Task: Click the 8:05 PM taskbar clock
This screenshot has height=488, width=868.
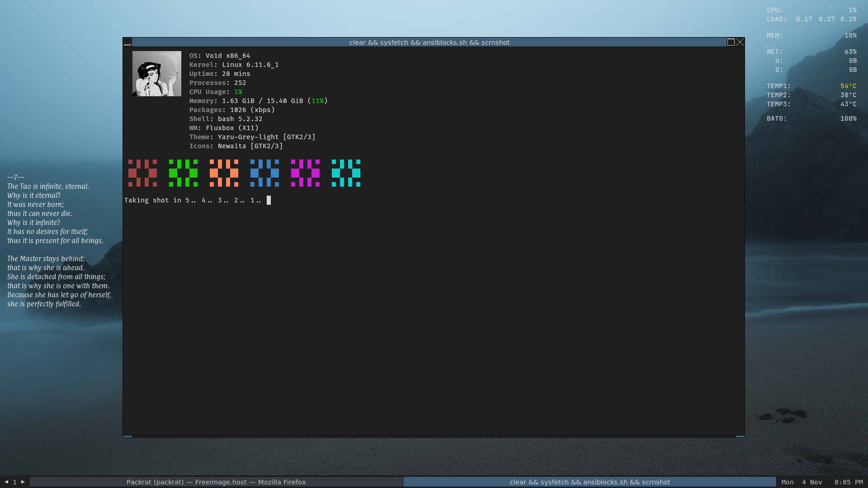Action: click(848, 482)
